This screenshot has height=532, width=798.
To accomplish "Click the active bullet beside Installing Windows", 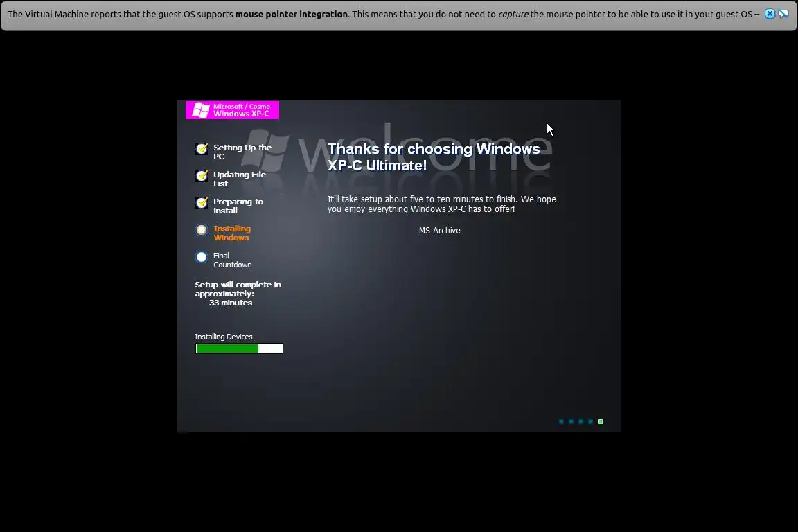I will click(202, 230).
